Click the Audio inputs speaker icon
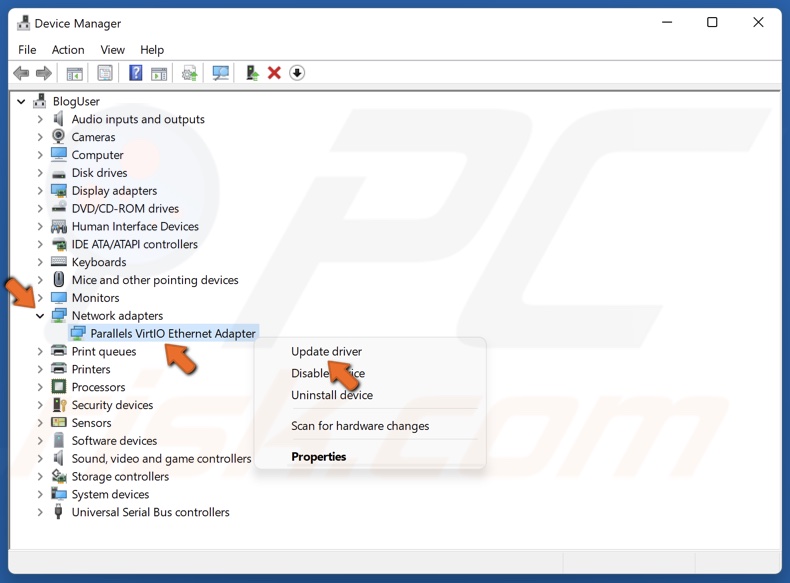The width and height of the screenshot is (790, 583). [x=58, y=119]
